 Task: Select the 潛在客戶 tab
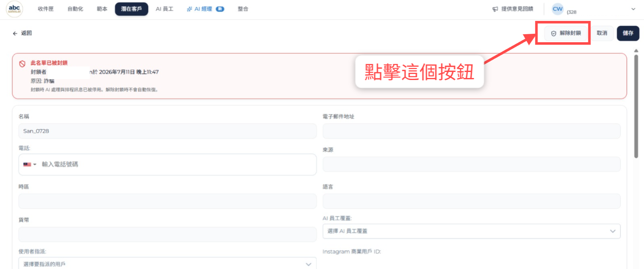(131, 9)
